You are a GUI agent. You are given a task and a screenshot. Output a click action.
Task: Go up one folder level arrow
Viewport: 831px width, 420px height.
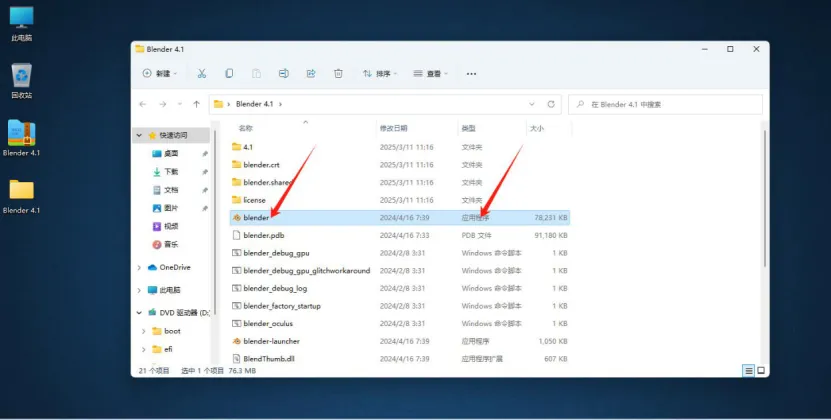[x=197, y=104]
